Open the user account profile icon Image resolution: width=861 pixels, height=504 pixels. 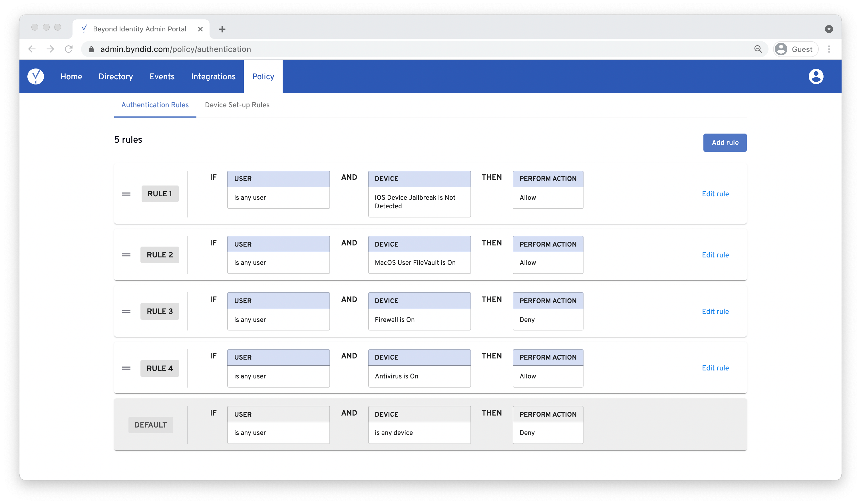816,76
